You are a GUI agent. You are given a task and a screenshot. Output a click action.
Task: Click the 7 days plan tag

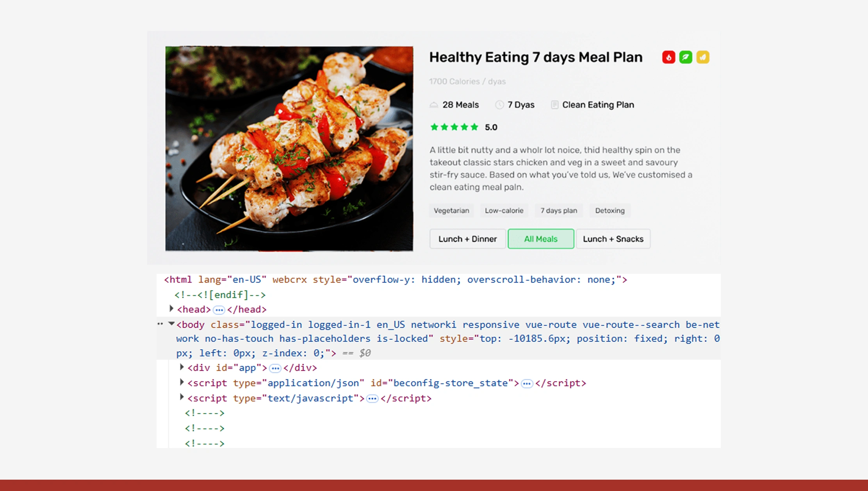(x=559, y=211)
